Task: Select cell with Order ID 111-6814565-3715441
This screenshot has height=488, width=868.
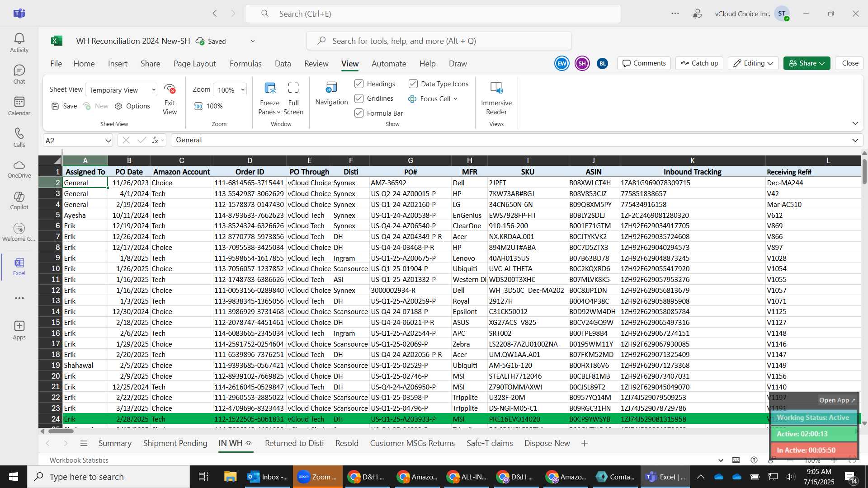Action: 249,183
